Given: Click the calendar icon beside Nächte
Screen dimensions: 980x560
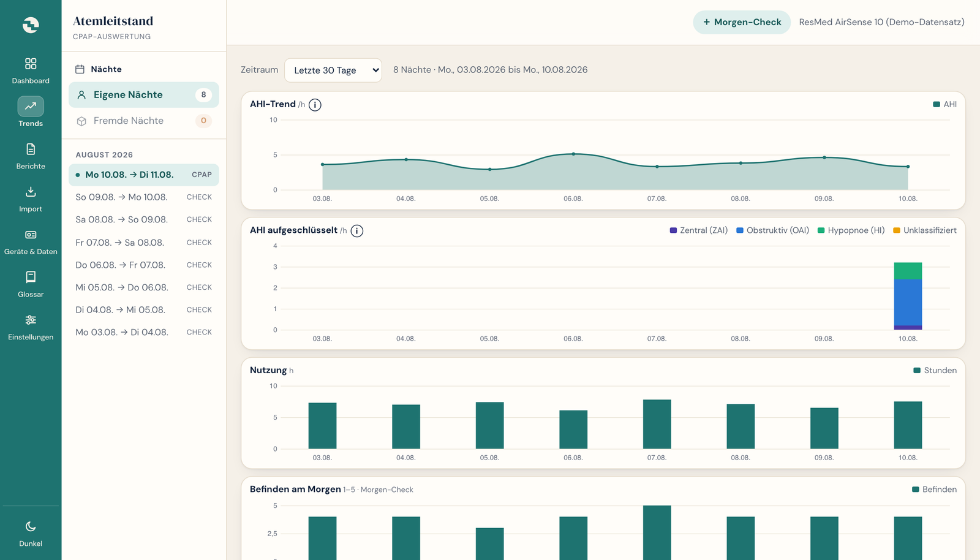Looking at the screenshot, I should click(x=80, y=69).
